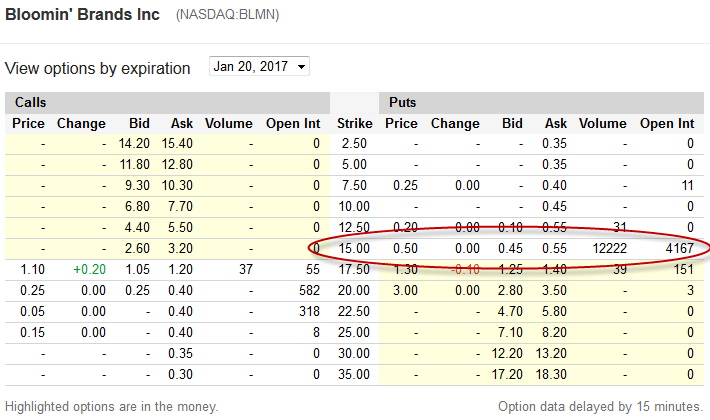The image size is (710, 420).
Task: Click the put change value -0.10
Action: [465, 270]
